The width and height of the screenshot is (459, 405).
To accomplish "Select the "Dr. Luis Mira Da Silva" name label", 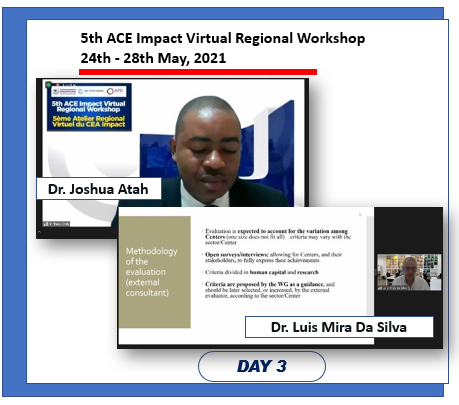I will (x=339, y=327).
